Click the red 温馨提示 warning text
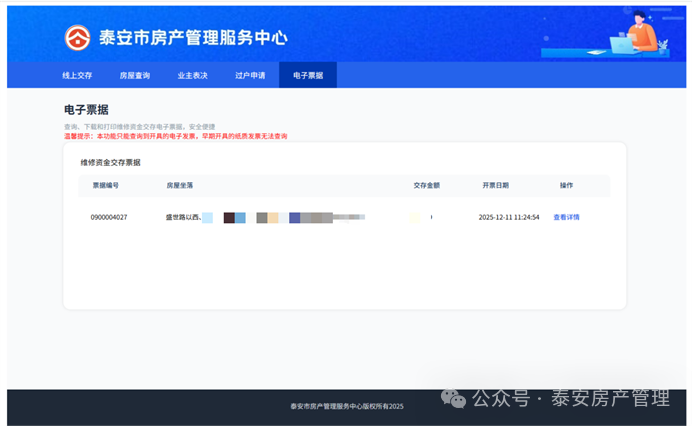Viewport: 692px width, 426px height. [175, 136]
